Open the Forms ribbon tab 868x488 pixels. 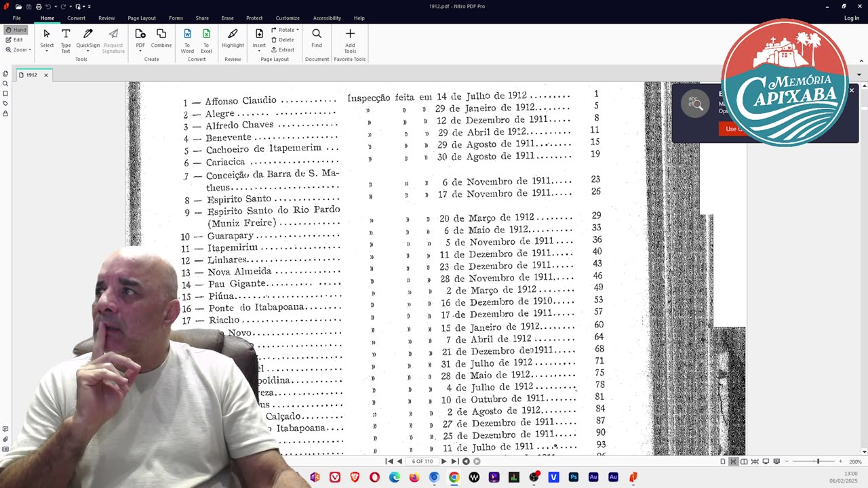[x=176, y=18]
